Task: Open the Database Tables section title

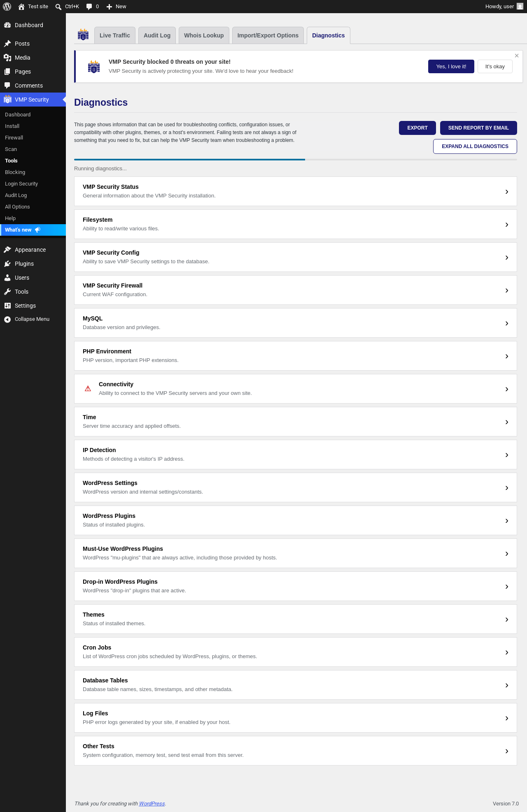Action: click(x=105, y=680)
